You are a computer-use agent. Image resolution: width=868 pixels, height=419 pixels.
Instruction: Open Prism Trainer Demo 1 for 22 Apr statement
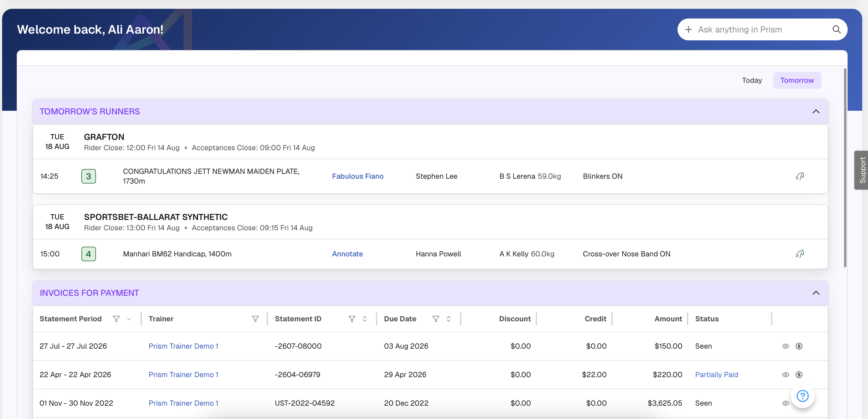point(183,375)
